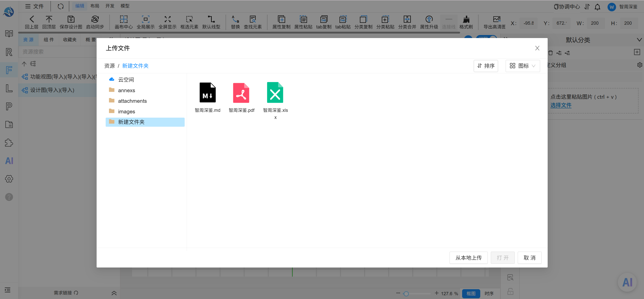Select the 智周深鉴.pdf file
644x299 pixels.
pos(241,97)
